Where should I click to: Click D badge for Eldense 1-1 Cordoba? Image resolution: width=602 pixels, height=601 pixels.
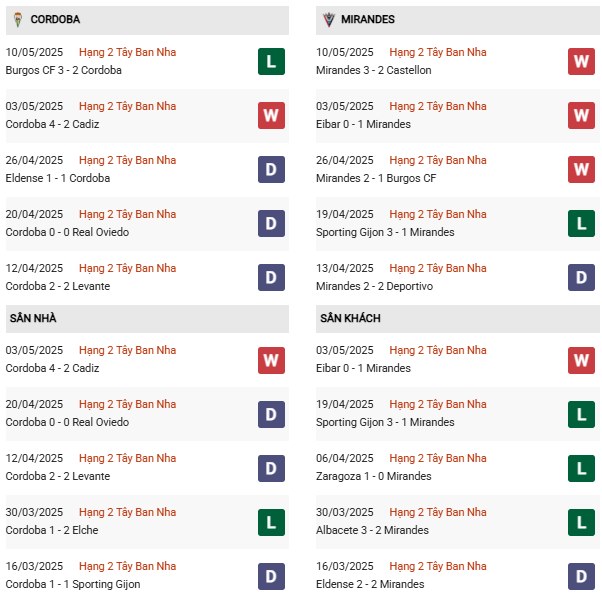point(271,169)
